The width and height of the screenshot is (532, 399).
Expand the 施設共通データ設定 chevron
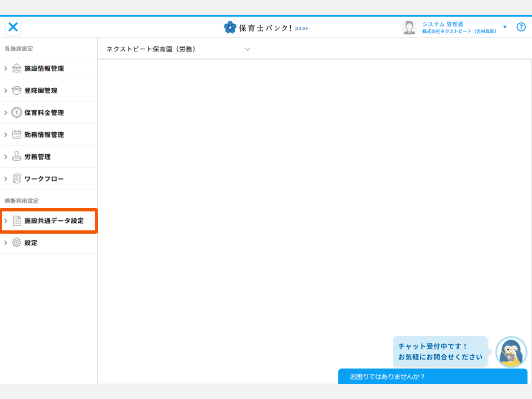click(6, 220)
